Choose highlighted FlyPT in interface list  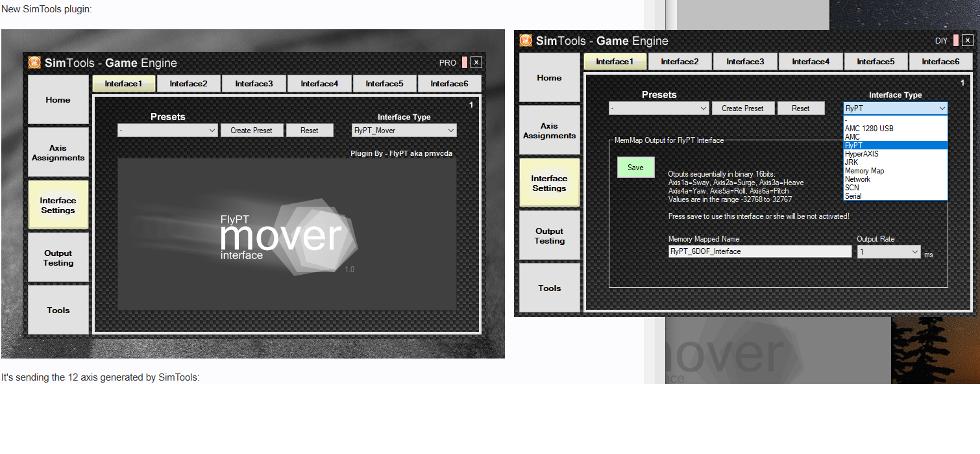pos(896,145)
